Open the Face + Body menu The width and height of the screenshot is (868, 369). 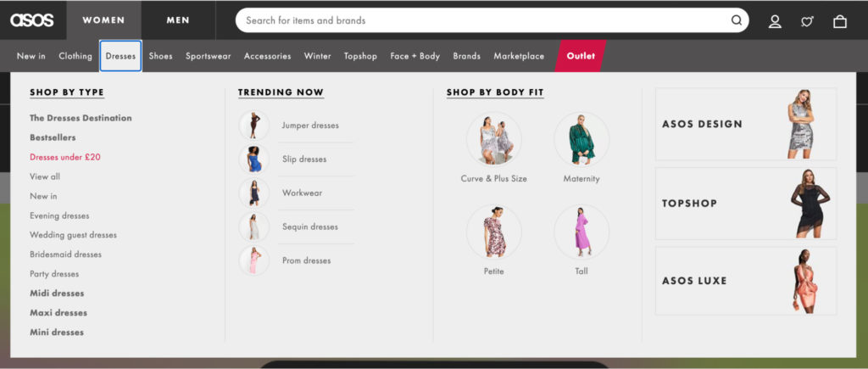415,56
